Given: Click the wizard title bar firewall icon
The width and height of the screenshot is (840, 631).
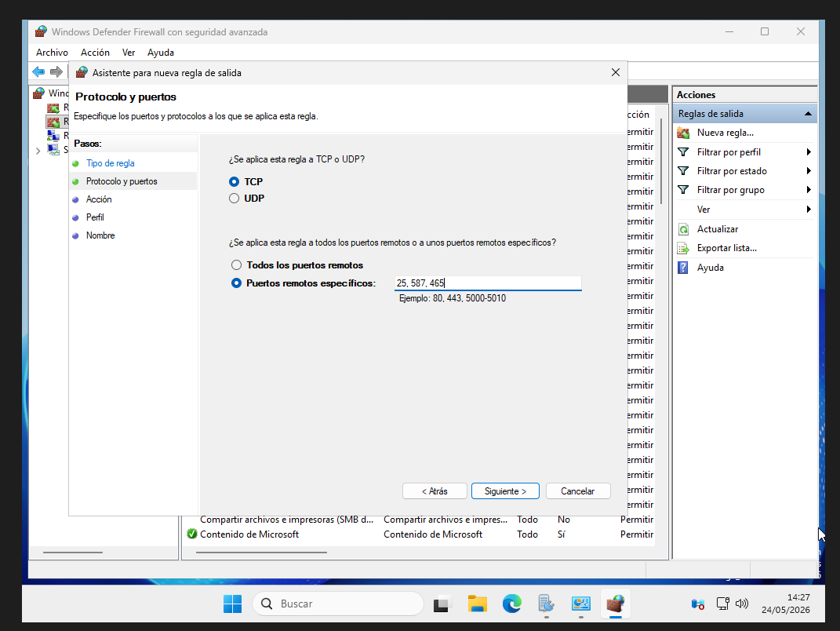Looking at the screenshot, I should 82,72.
